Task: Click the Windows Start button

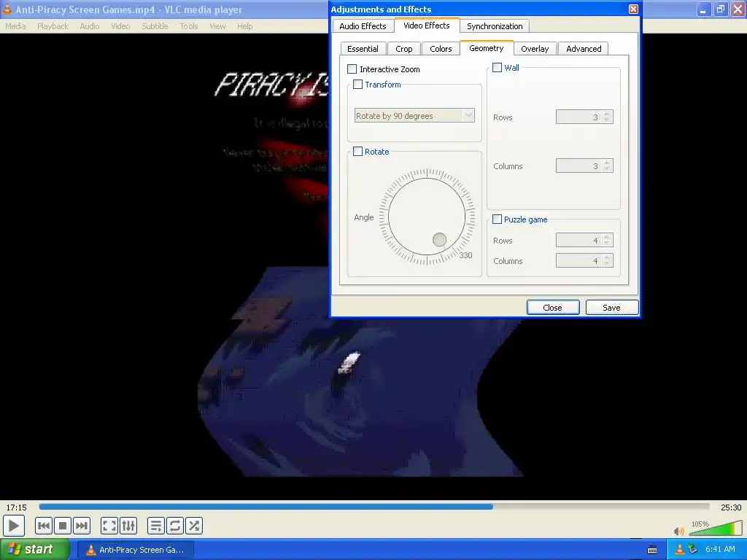Action: [x=34, y=550]
